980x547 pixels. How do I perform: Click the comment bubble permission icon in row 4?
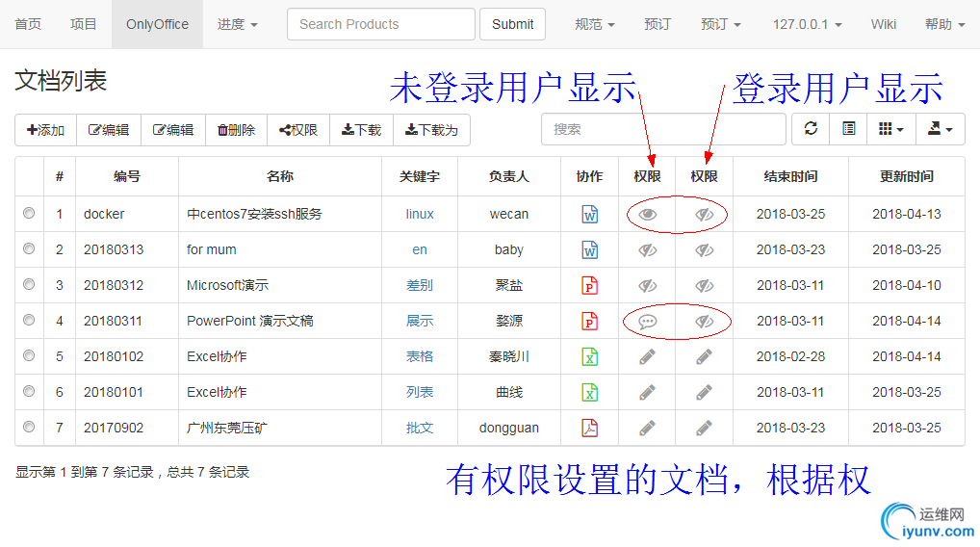pyautogui.click(x=648, y=322)
